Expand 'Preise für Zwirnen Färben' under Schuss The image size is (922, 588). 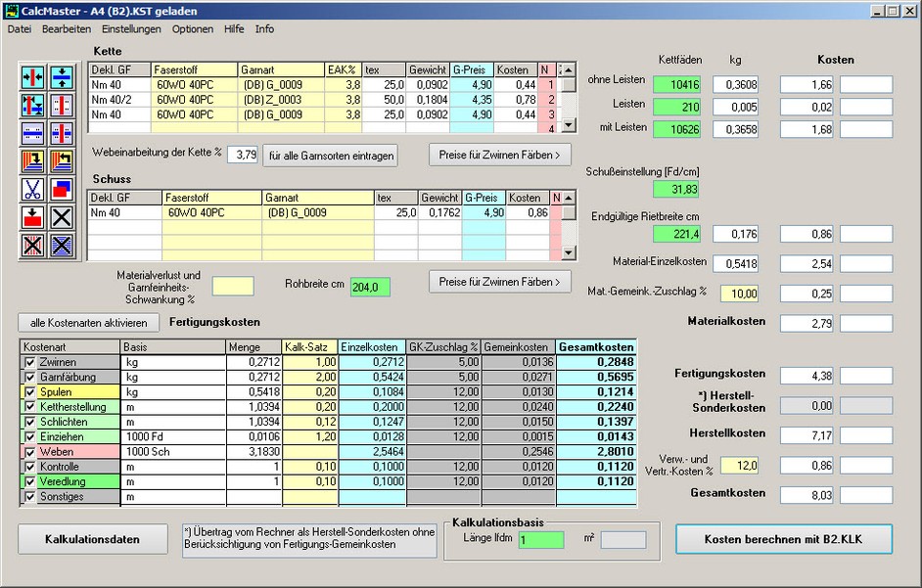pyautogui.click(x=500, y=282)
